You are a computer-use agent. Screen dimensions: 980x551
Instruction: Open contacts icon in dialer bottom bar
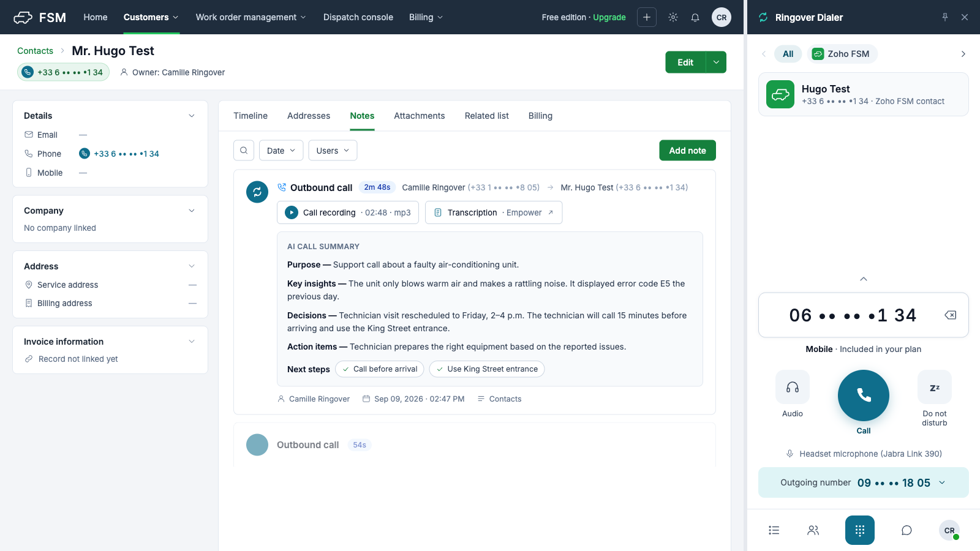click(x=813, y=530)
